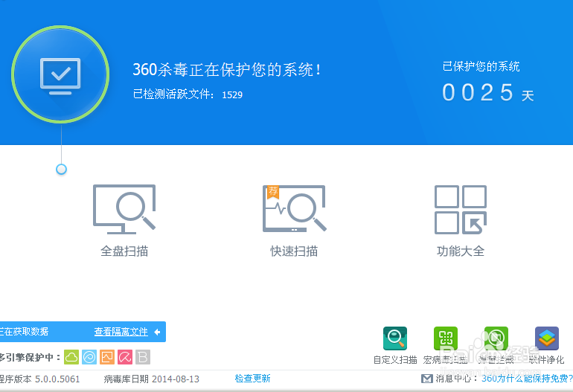Click the orange engine icon
Viewport: 573px width, 392px height.
(x=107, y=357)
